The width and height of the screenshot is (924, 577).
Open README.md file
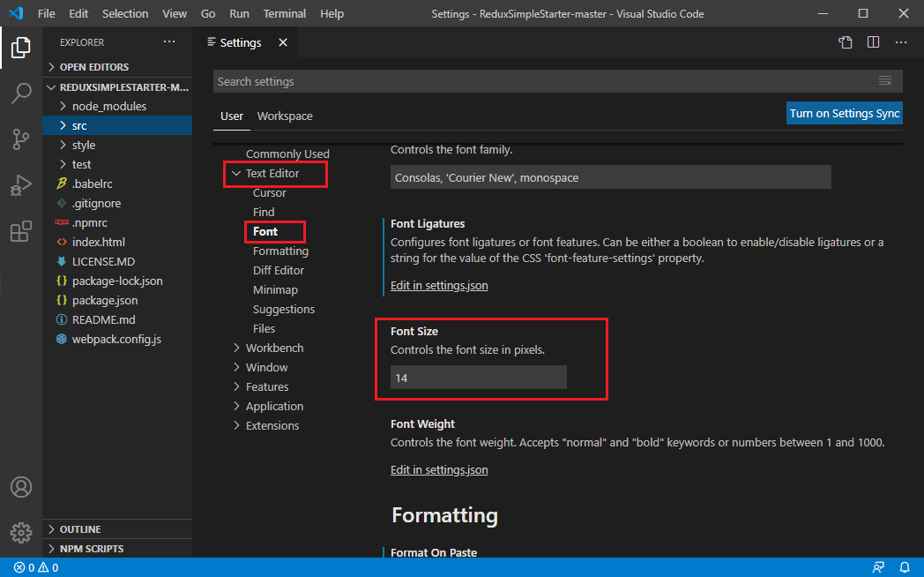click(x=117, y=319)
